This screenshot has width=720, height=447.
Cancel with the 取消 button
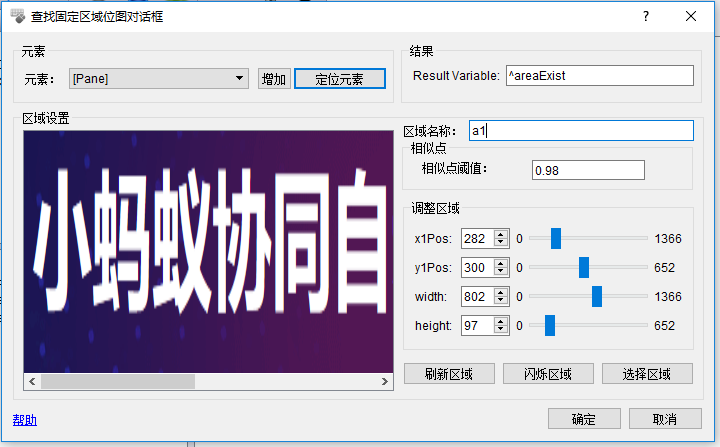[665, 419]
